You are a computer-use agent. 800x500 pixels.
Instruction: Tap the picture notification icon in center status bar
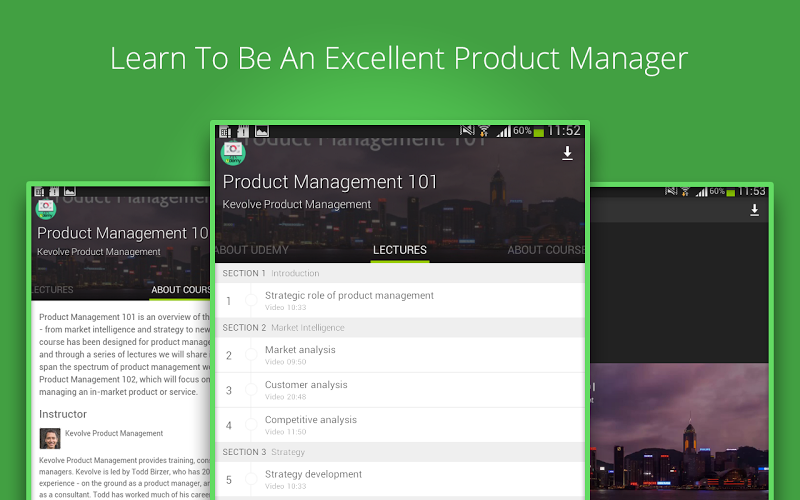pyautogui.click(x=262, y=132)
